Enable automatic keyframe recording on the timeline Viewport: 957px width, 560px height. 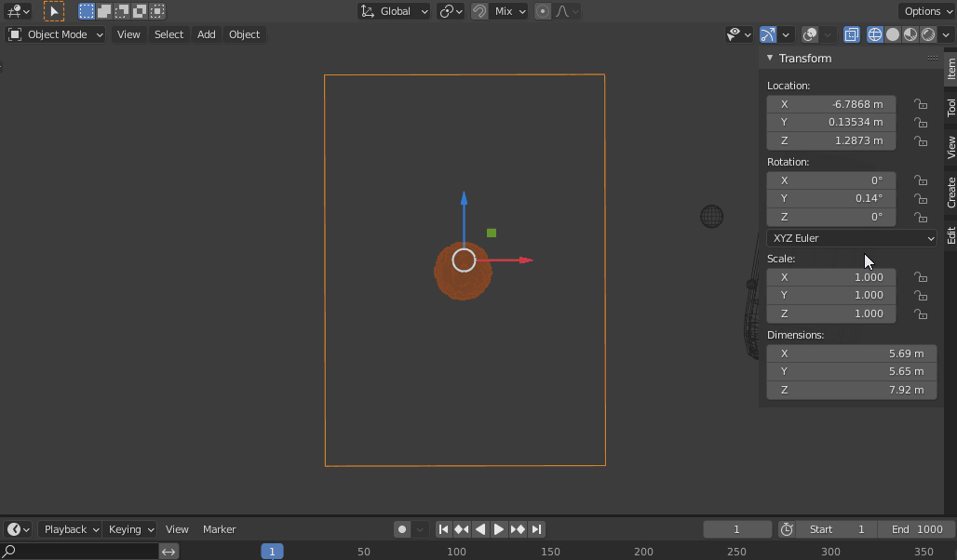(400, 528)
